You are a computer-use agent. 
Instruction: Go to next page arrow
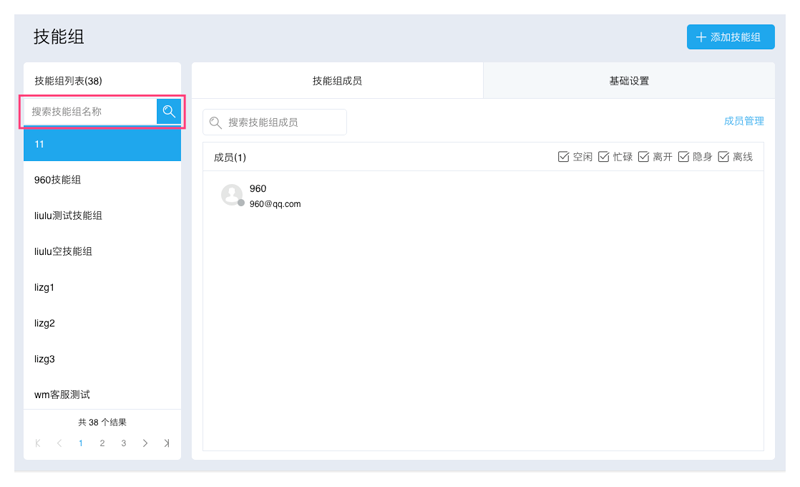[x=145, y=443]
